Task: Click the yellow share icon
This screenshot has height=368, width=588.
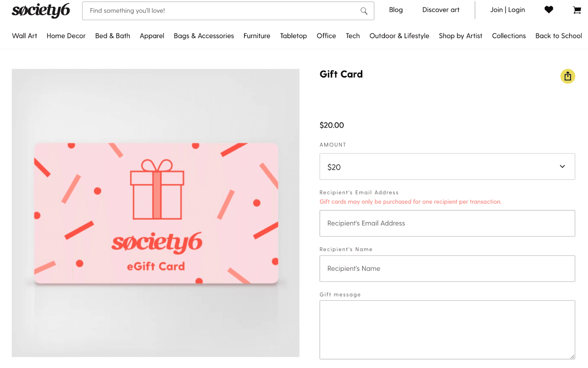Action: [567, 76]
